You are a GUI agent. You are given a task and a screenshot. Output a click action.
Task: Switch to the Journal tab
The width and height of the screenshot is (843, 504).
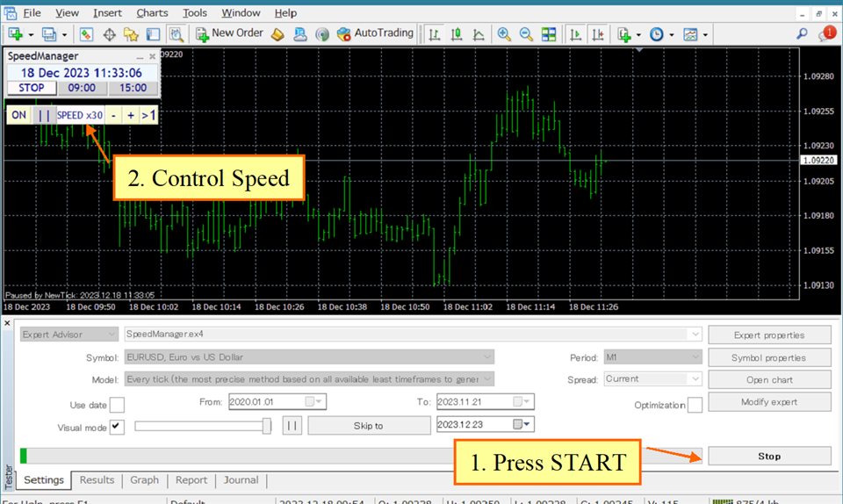click(241, 479)
